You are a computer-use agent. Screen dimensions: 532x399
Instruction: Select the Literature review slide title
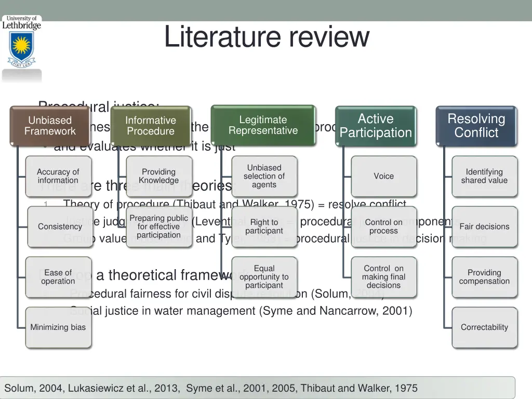(x=267, y=37)
